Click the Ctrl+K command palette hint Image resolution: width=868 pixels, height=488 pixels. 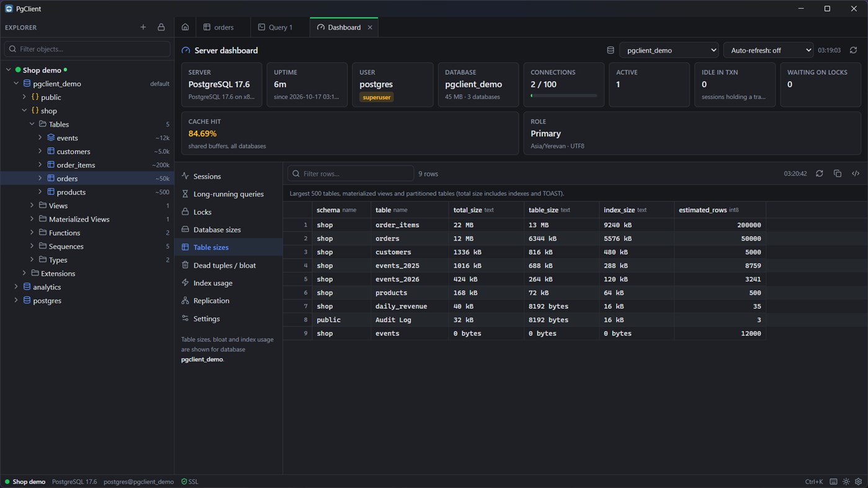pyautogui.click(x=814, y=482)
